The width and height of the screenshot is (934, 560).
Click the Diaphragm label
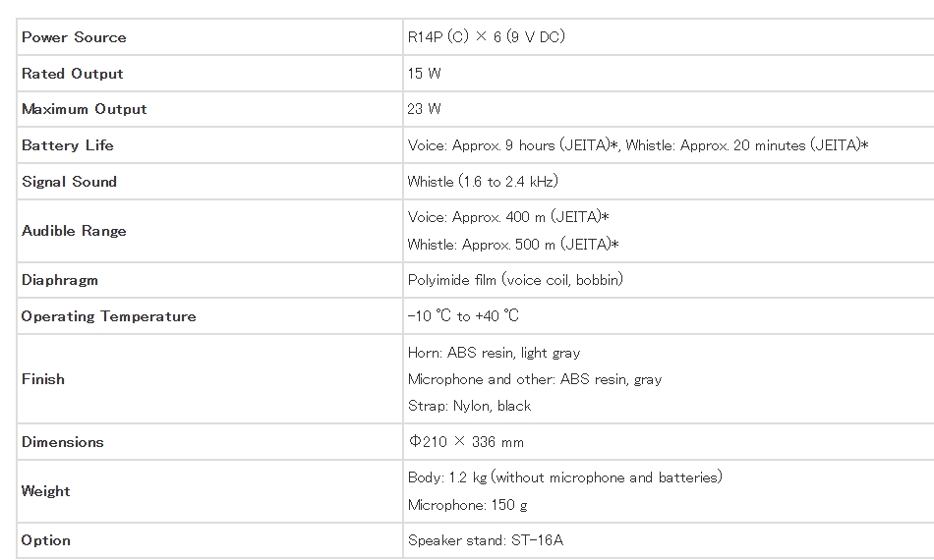(60, 280)
